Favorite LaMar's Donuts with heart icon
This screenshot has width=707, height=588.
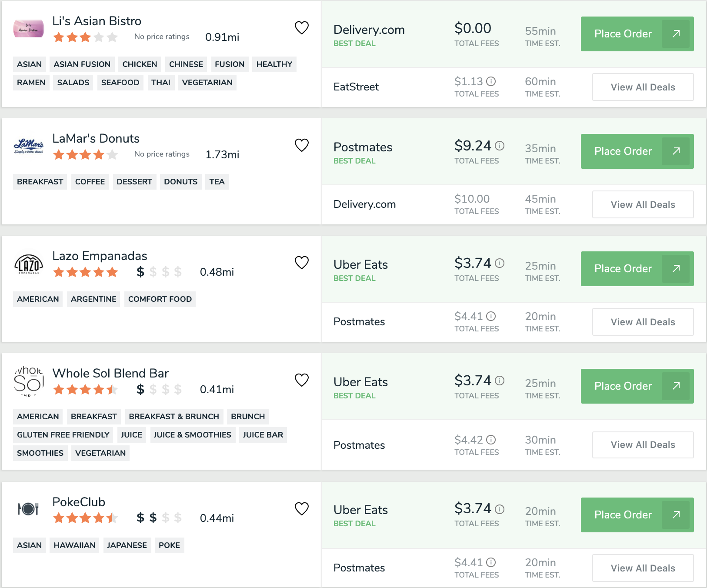[x=302, y=145]
